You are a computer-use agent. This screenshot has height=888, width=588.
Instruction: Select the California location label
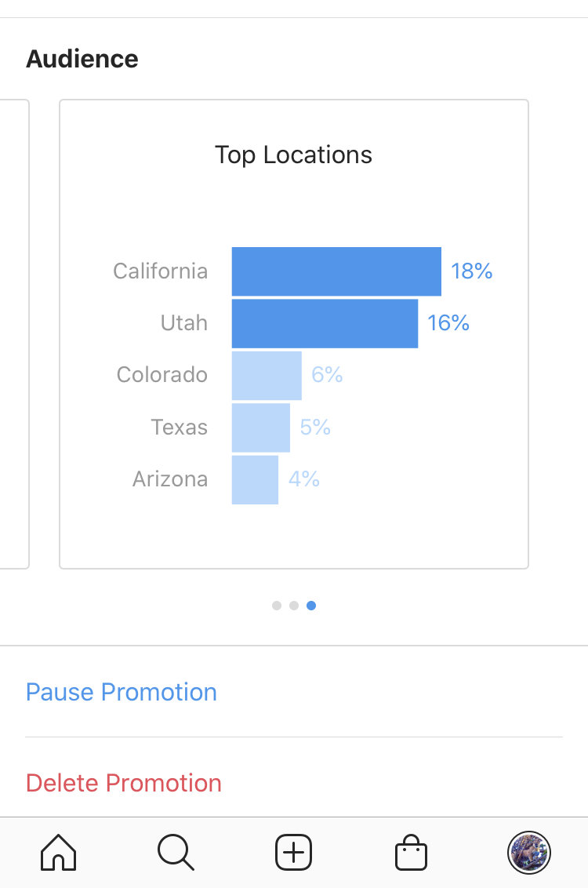(160, 271)
